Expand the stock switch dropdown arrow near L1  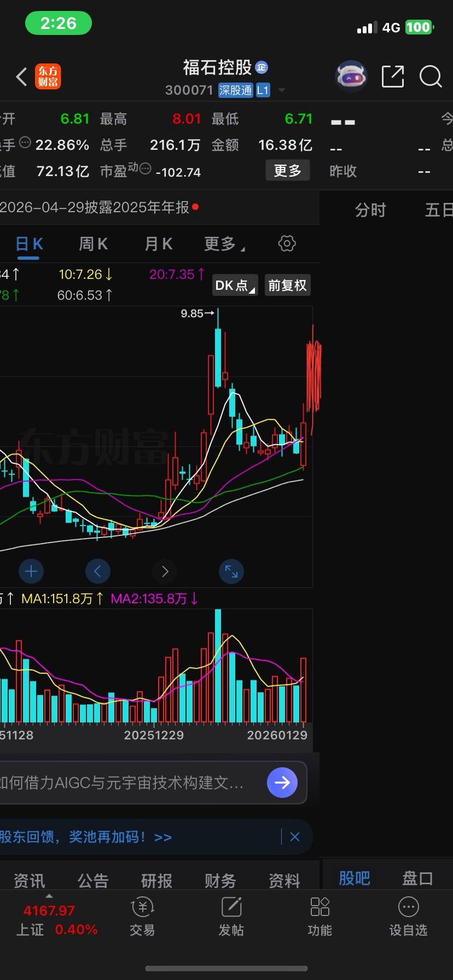[x=282, y=90]
